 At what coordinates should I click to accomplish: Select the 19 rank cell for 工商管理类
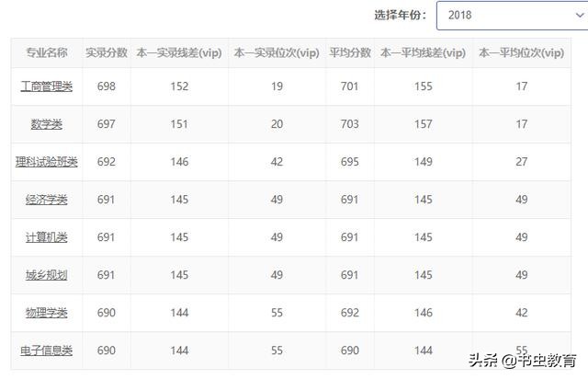277,86
